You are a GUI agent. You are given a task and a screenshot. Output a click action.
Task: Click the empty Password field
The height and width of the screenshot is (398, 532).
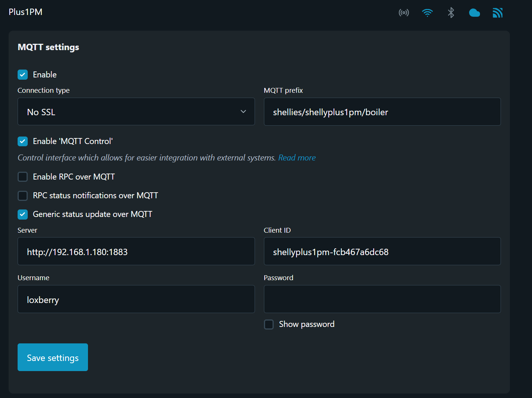tap(382, 299)
